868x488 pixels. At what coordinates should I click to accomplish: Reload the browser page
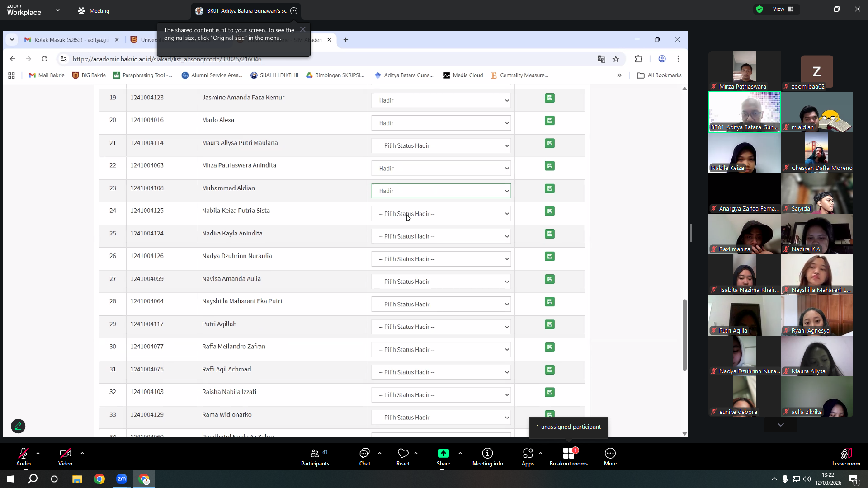click(x=45, y=59)
